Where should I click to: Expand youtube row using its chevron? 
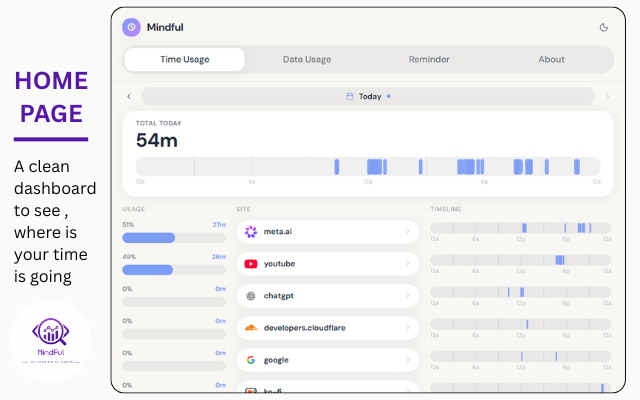point(407,264)
